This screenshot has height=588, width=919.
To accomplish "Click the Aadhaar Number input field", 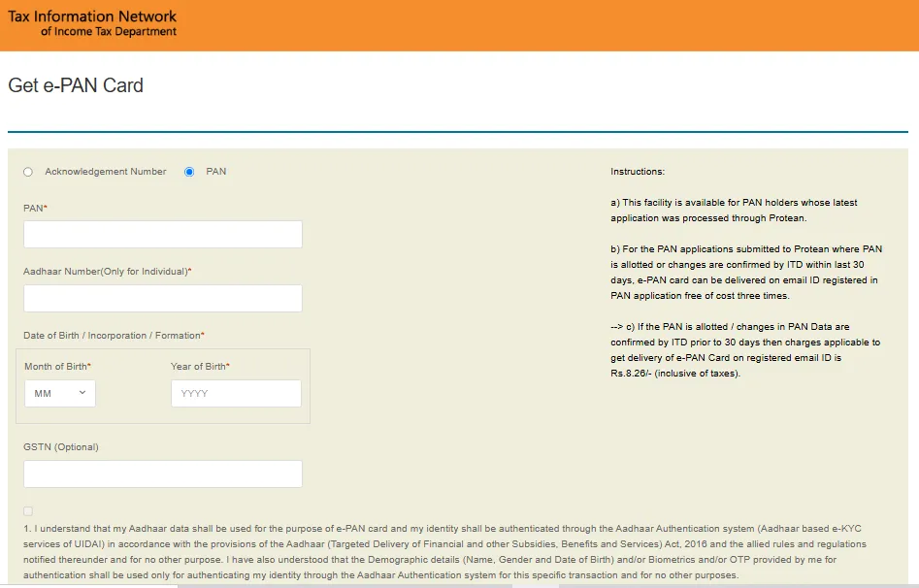I will (x=162, y=298).
